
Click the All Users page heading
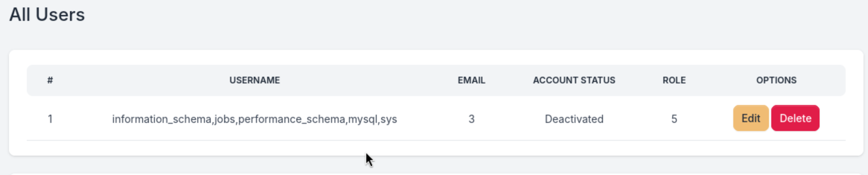pos(47,15)
